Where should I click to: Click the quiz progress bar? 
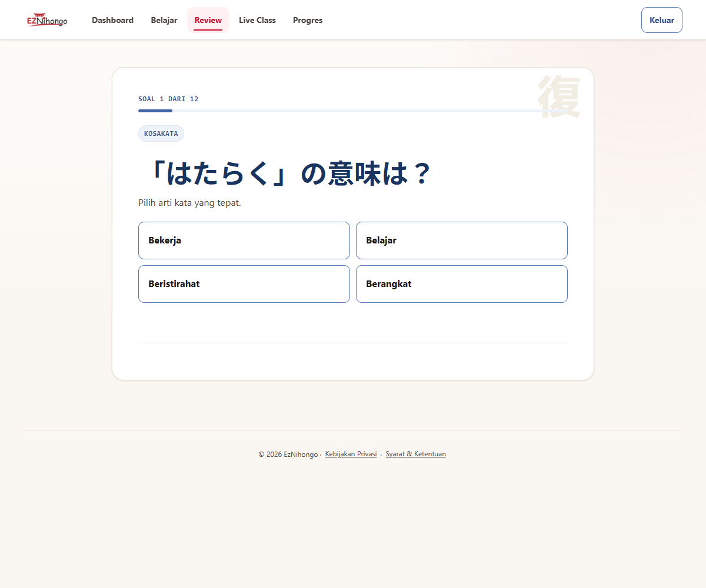tap(353, 111)
